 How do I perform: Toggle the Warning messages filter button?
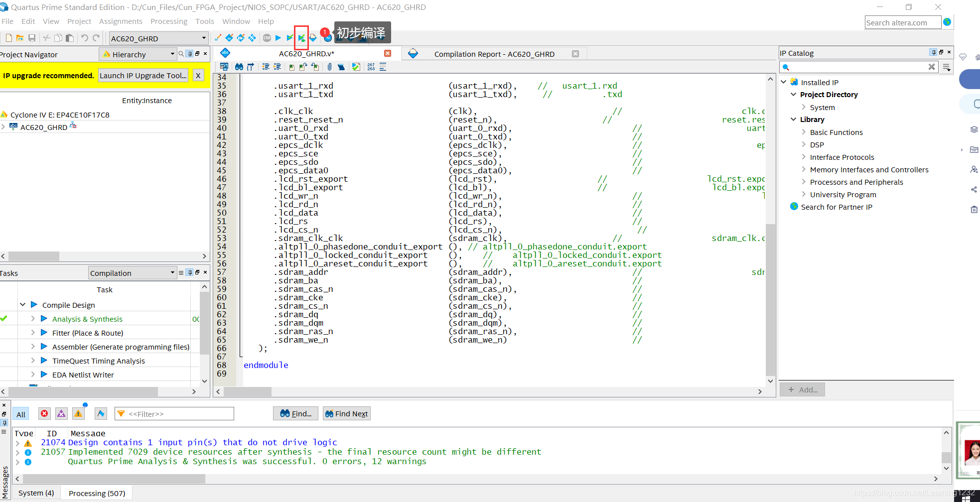tap(78, 414)
